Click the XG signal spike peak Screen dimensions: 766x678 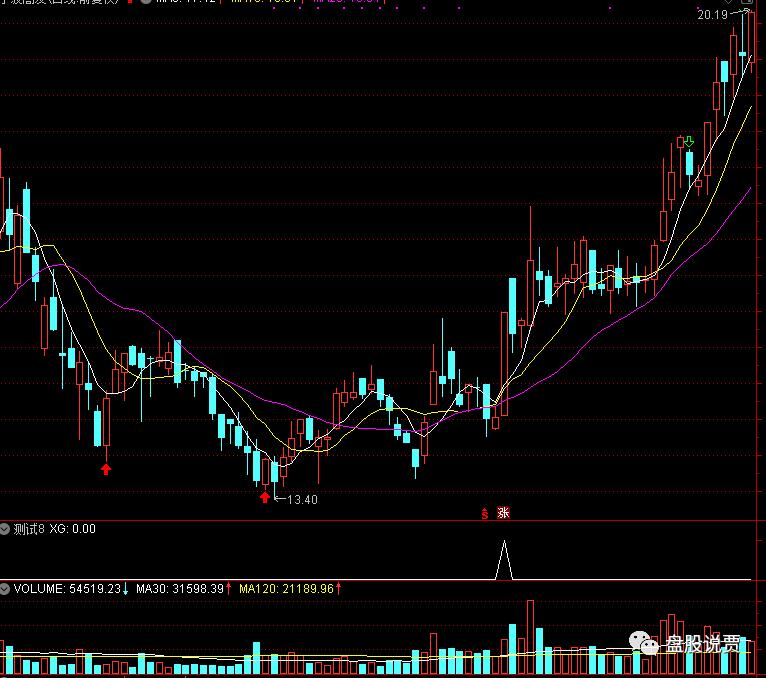(504, 541)
